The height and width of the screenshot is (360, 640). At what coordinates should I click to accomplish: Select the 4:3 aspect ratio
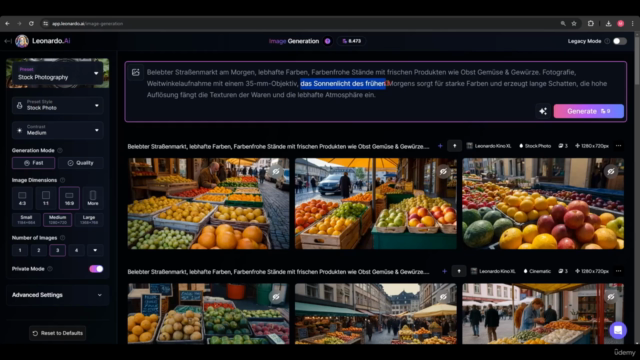pyautogui.click(x=22, y=198)
